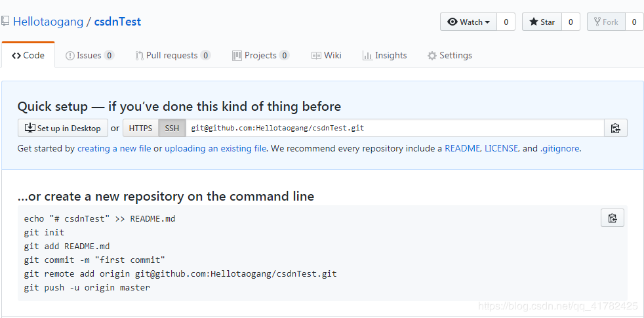Viewport: 644px width, 318px height.
Task: Switch clone URL to HTTPS
Action: [140, 128]
